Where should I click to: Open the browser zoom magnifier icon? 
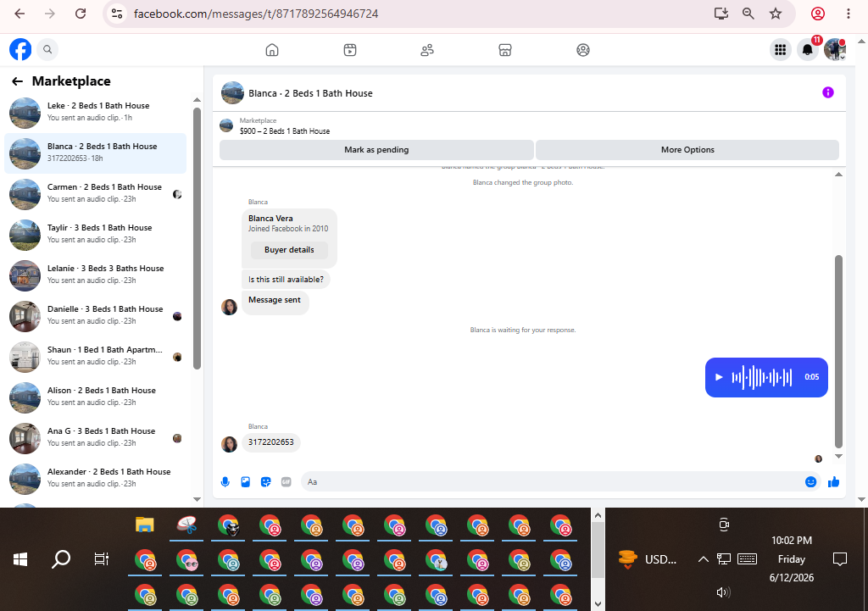(x=748, y=14)
